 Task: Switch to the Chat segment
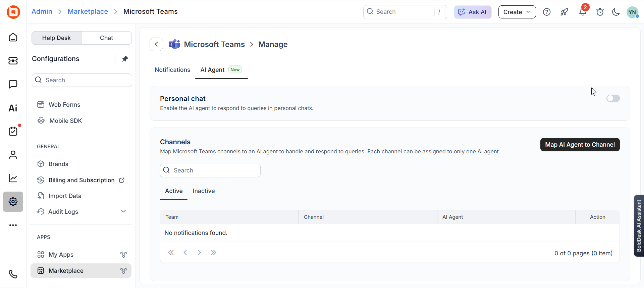coord(106,38)
